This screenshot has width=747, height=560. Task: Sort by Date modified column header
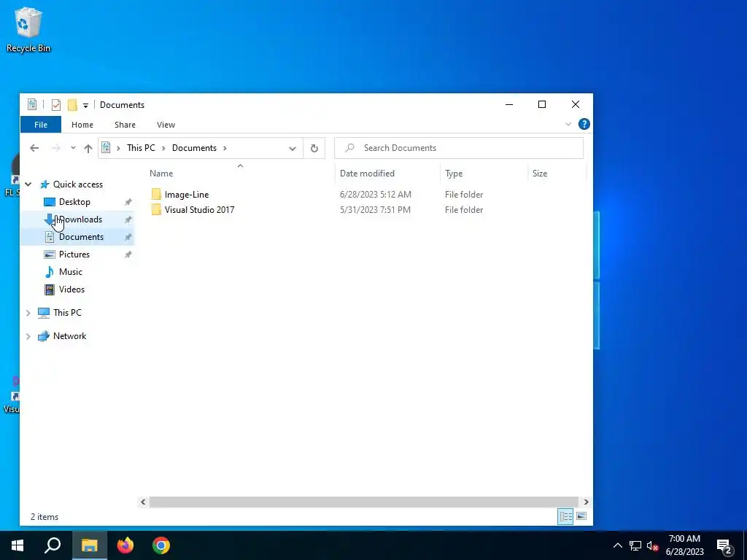pos(387,174)
